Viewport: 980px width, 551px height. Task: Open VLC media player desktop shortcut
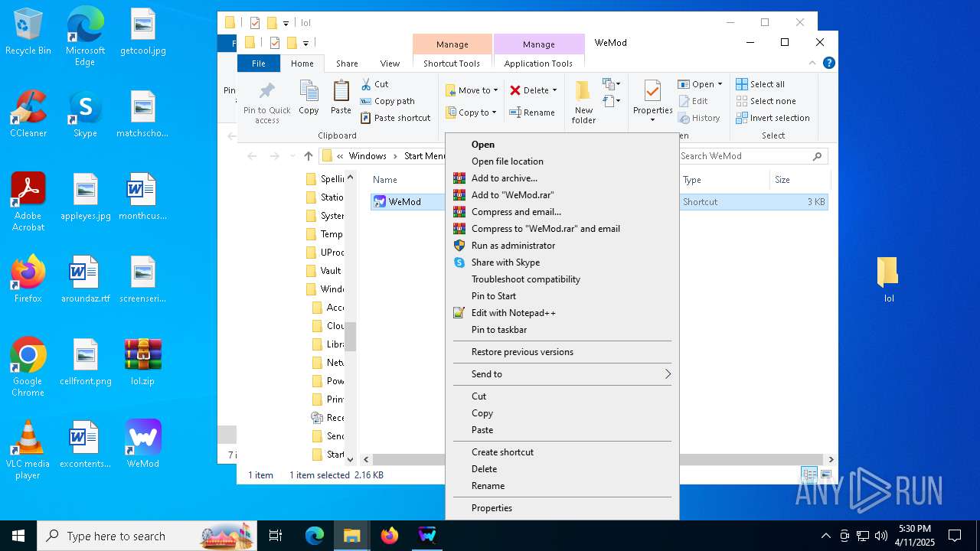coord(28,450)
